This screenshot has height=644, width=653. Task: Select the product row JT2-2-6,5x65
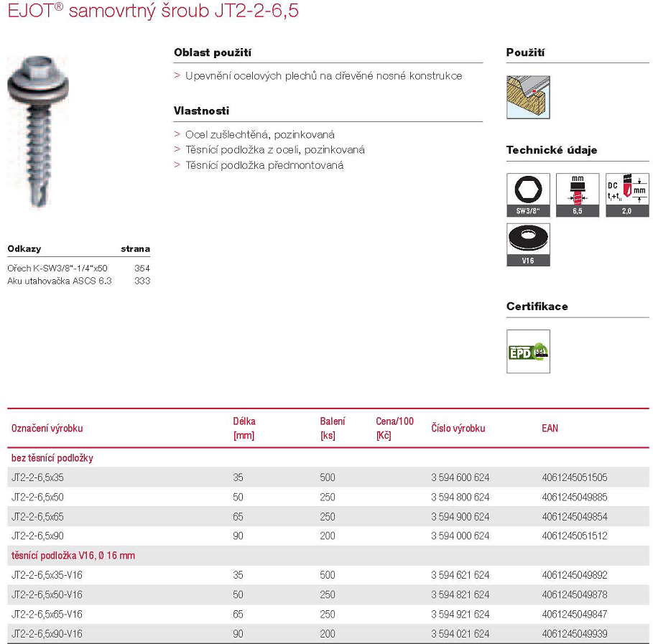pyautogui.click(x=328, y=516)
